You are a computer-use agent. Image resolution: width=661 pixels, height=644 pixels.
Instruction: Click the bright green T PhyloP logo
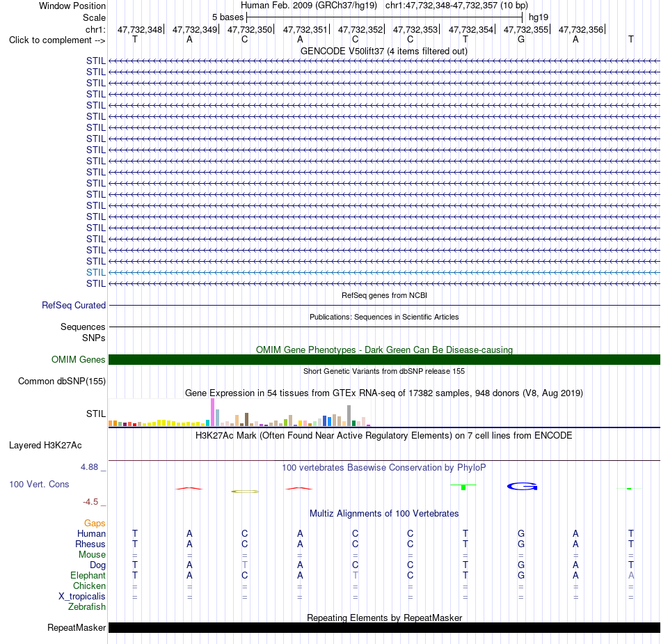tap(463, 487)
